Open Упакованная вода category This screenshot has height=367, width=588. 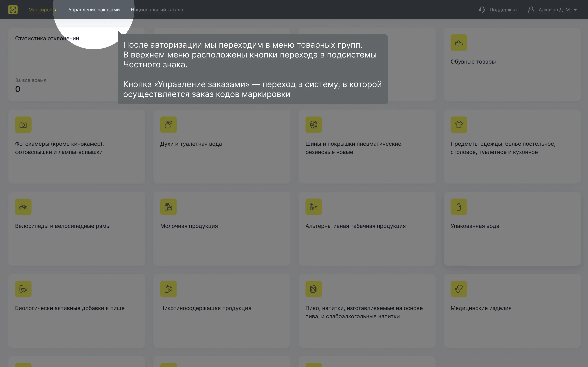475,226
